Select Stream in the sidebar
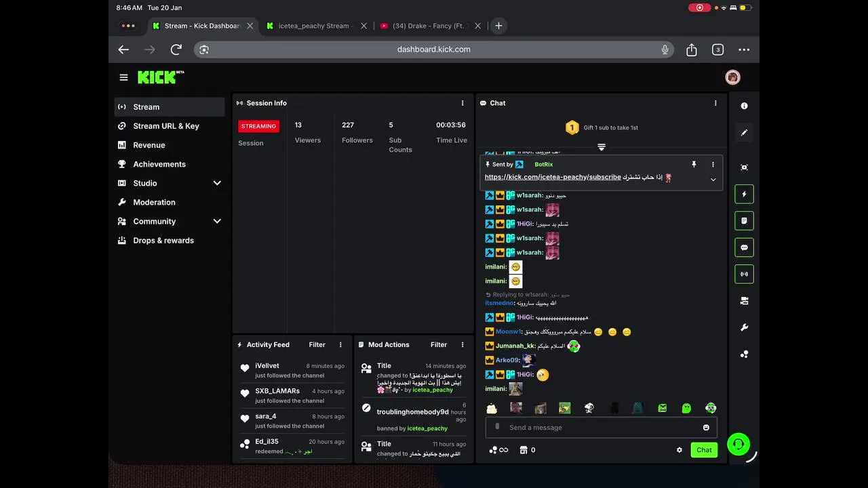Viewport: 868px width, 488px height. tap(170, 107)
